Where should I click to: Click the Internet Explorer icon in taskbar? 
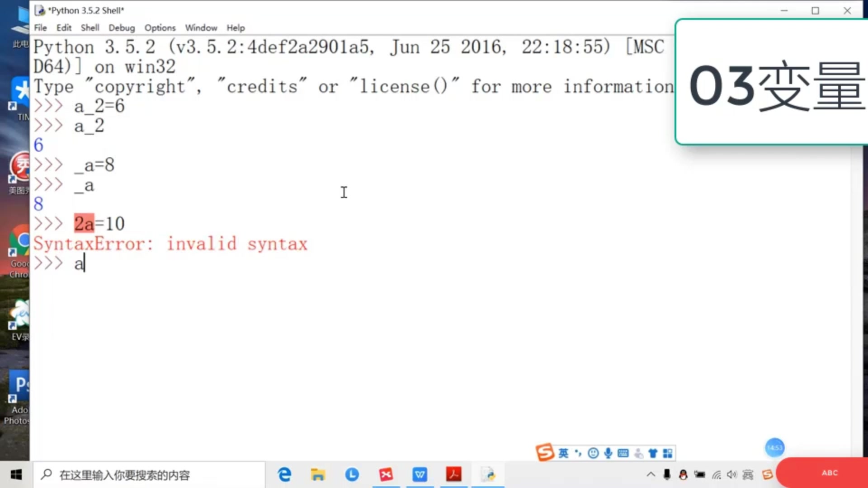284,474
